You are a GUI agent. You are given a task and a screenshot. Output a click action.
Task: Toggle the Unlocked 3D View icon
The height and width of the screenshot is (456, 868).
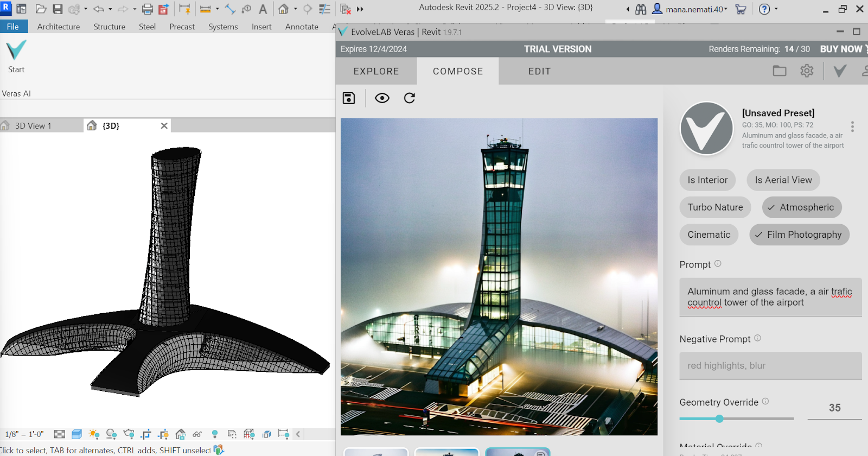[181, 434]
